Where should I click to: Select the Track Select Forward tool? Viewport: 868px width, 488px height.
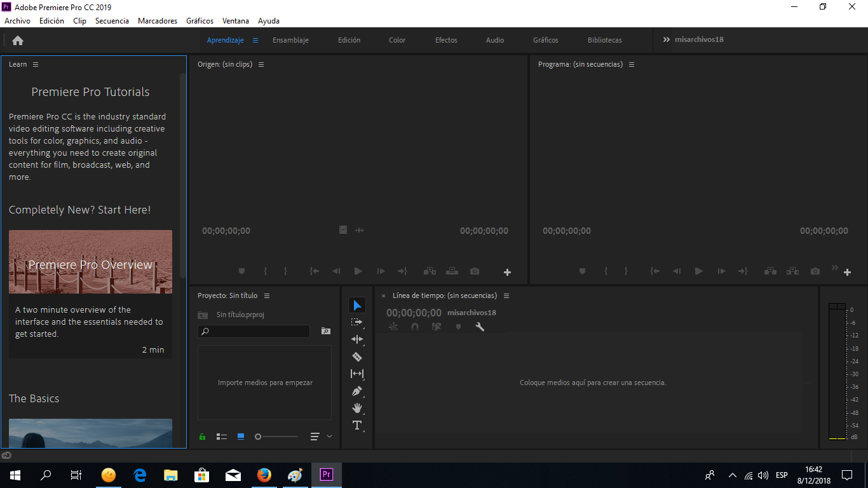[357, 322]
